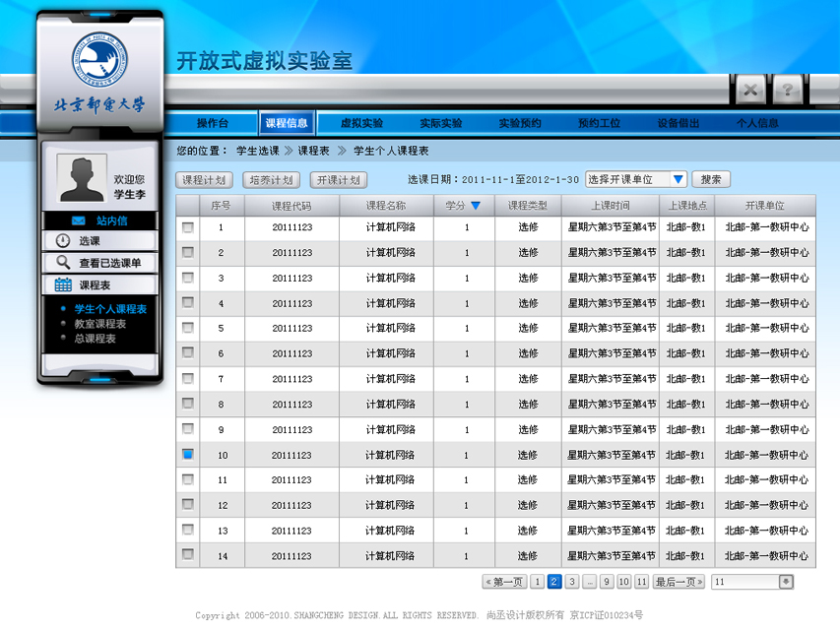The width and height of the screenshot is (840, 630).
Task: Go to page 3 in pagination
Action: click(572, 582)
